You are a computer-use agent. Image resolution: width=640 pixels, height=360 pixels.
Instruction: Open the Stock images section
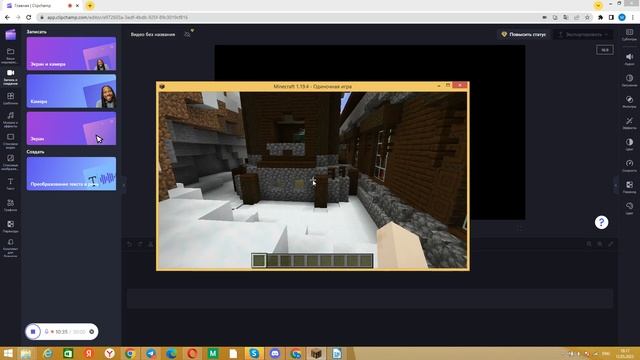click(10, 162)
